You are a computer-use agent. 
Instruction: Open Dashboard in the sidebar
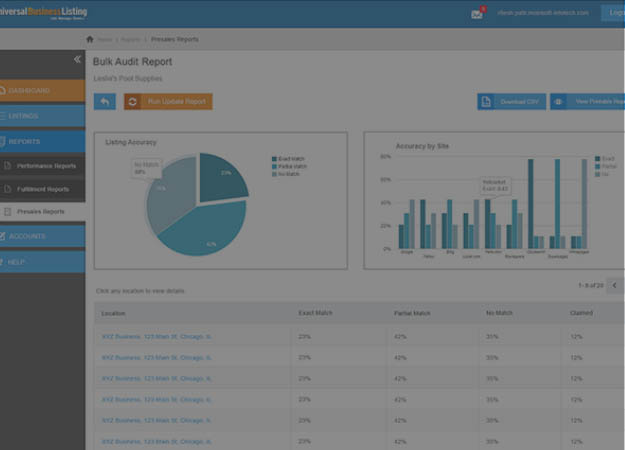click(x=43, y=90)
